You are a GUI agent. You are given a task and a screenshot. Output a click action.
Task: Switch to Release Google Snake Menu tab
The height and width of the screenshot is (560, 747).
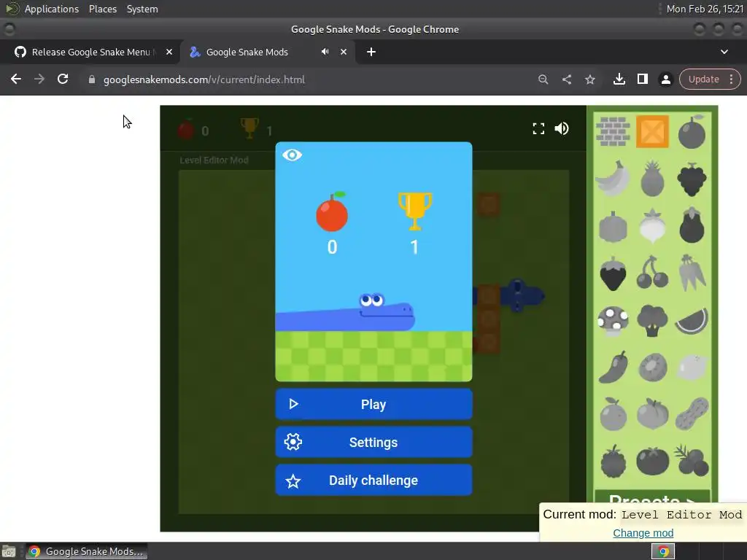(x=90, y=52)
